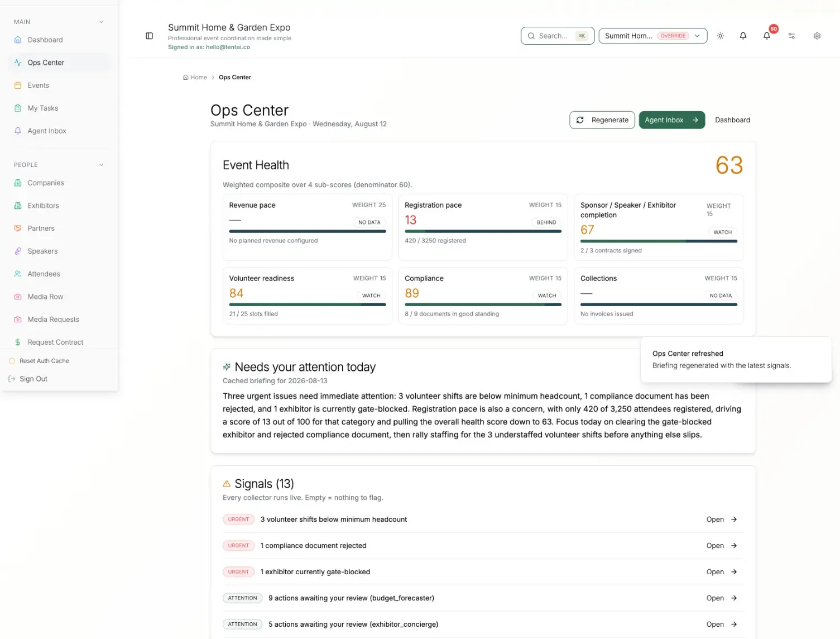Click URGENT badge on volunteer shifts row
840x639 pixels.
(238, 519)
